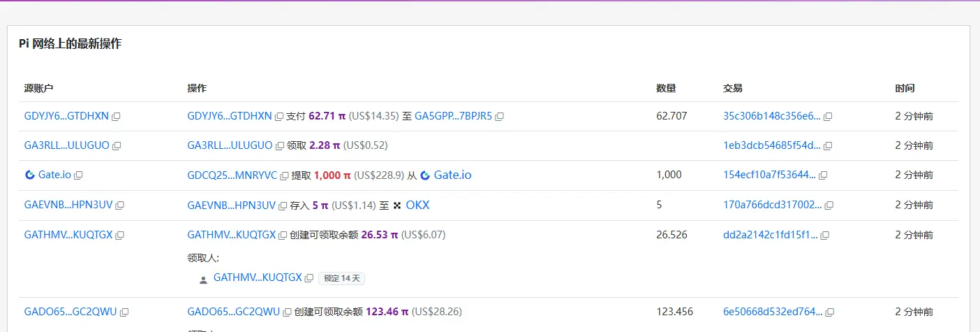Screen dimensions: 980x332
Task: Click quantity value 62.707
Action: point(672,116)
